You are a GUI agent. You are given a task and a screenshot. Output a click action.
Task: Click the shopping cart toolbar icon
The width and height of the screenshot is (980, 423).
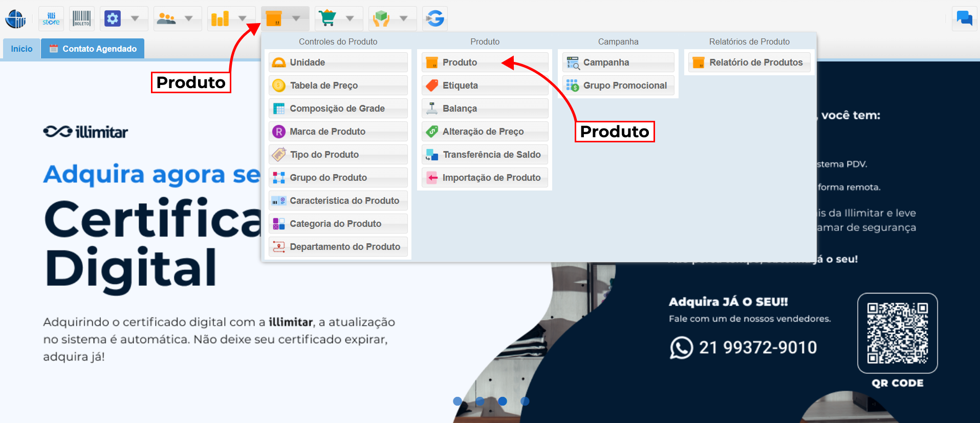[327, 19]
